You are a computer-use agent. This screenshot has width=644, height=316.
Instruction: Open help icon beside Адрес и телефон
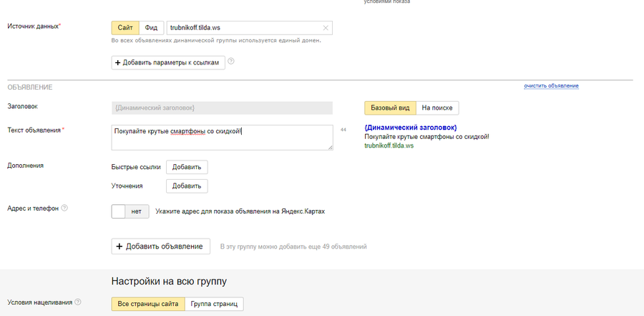click(64, 209)
